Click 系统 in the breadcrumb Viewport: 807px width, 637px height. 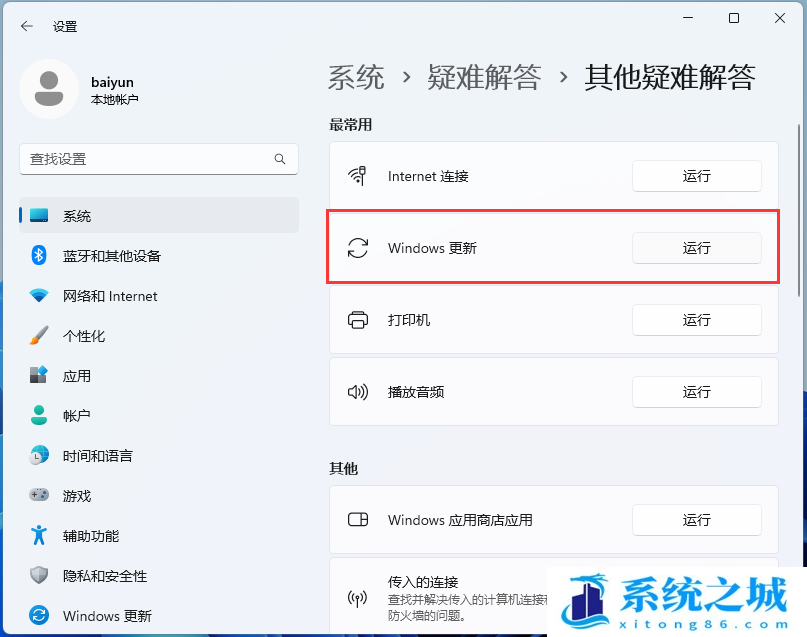tap(356, 78)
